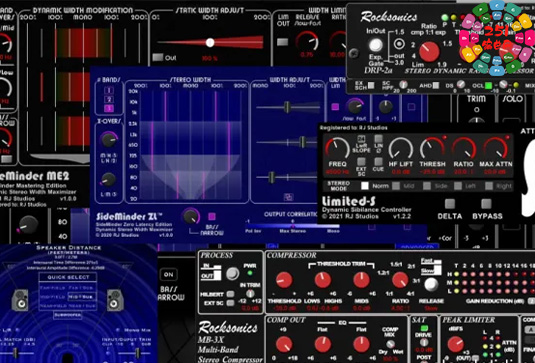This screenshot has height=363, width=535.
Task: Click the COMP MIX Dry/Wet knob
Action: click(390, 344)
